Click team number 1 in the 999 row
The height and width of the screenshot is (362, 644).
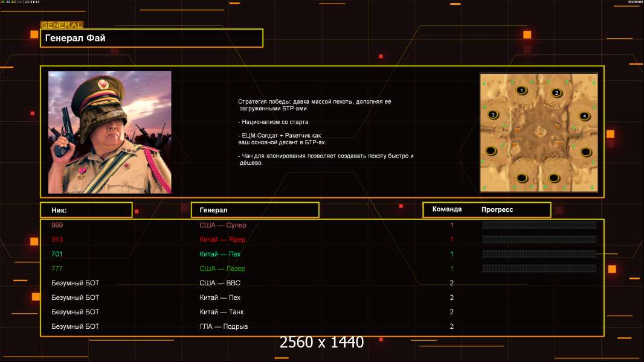(452, 225)
